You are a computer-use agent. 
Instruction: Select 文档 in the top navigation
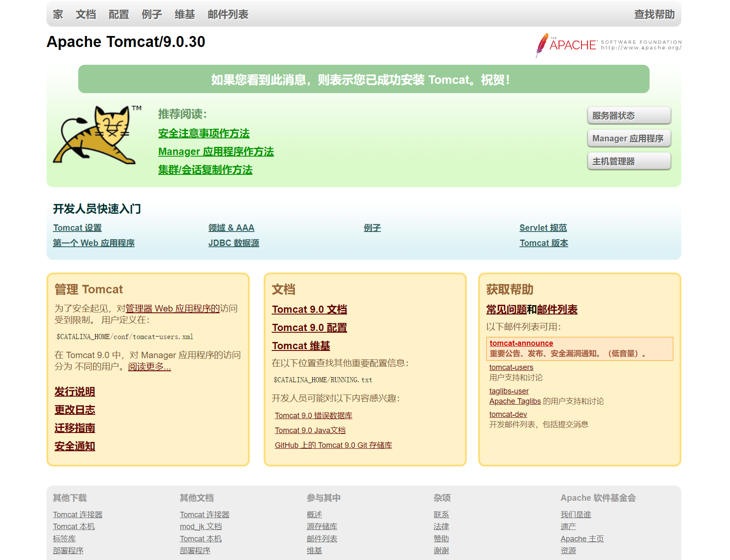85,14
